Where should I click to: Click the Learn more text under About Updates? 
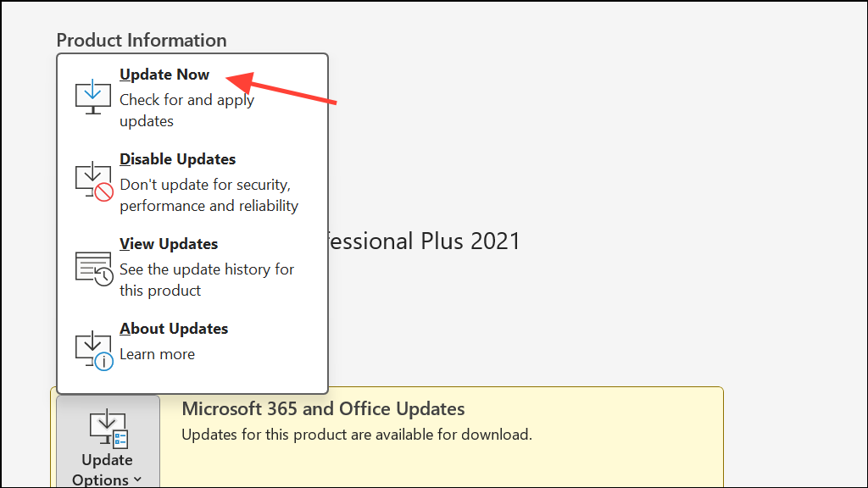click(x=157, y=354)
